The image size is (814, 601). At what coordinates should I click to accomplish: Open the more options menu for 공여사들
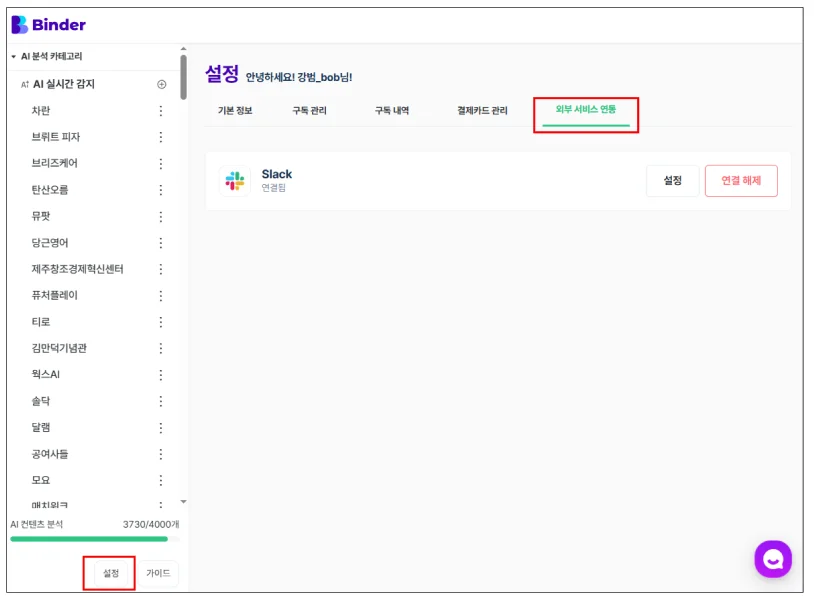pyautogui.click(x=161, y=454)
